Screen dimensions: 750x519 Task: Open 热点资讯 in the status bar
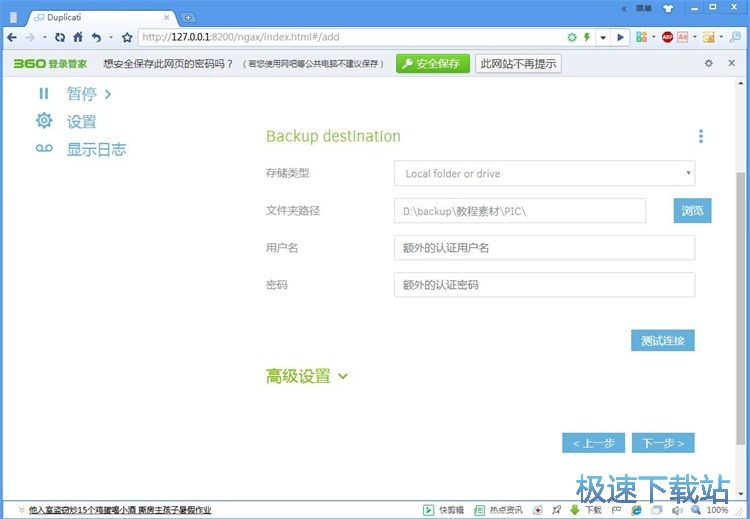point(498,510)
